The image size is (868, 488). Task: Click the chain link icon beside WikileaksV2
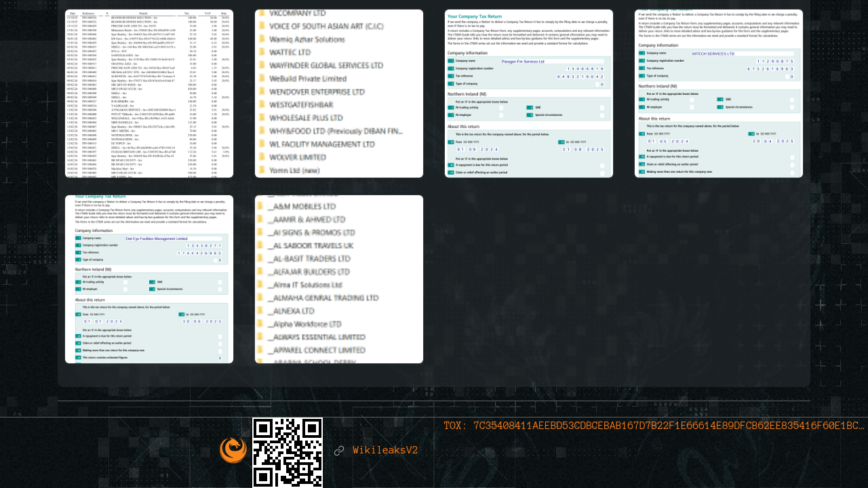pyautogui.click(x=339, y=451)
